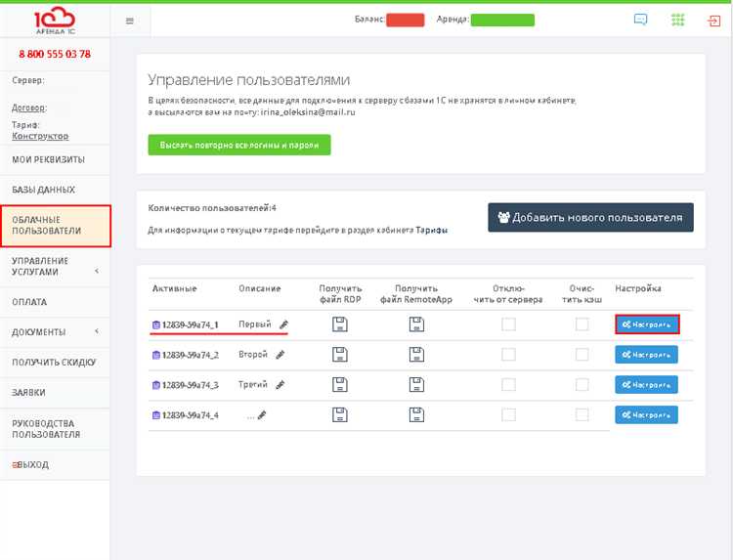Check disconnect from server for user 12839-59a74_3
Screen dimensions: 733x560
(508, 385)
